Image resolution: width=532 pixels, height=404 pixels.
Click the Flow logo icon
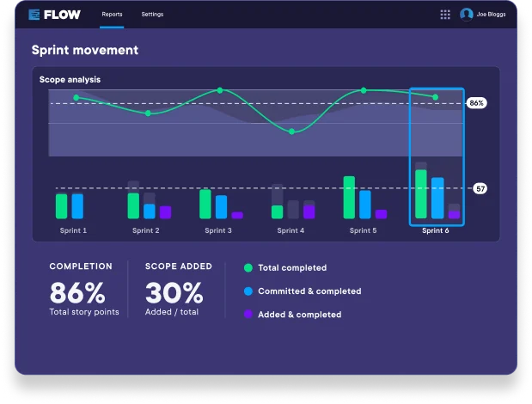tap(34, 15)
